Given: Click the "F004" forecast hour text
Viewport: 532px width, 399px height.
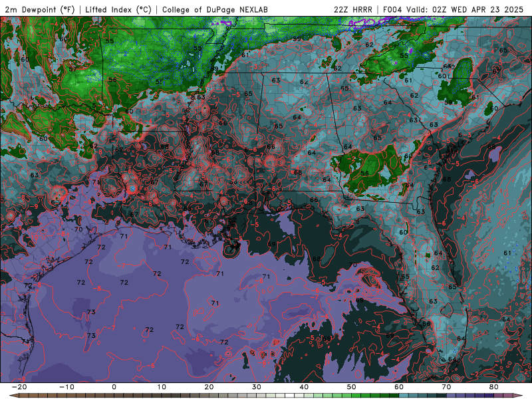Looking at the screenshot, I should [x=393, y=9].
